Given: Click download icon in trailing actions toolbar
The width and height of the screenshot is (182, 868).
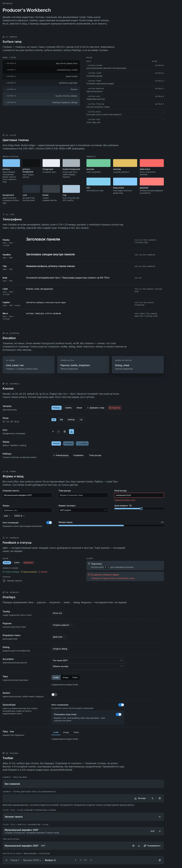Looking at the screenshot, I should (x=139, y=845).
